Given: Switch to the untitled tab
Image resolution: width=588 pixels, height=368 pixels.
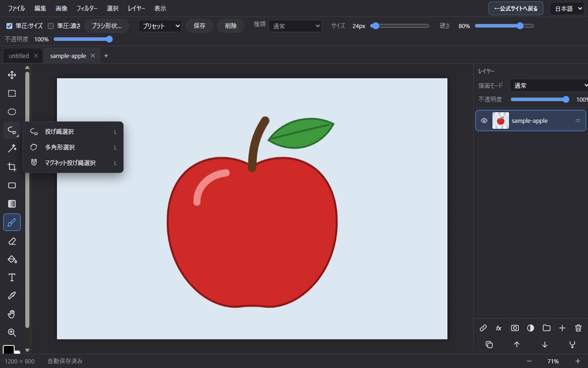Looking at the screenshot, I should 19,56.
